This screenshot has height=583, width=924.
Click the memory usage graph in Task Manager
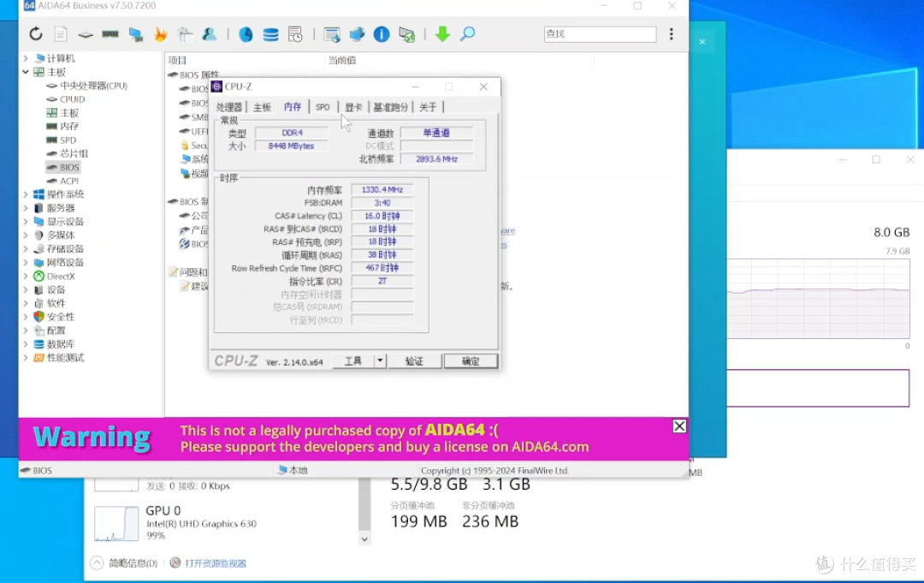pyautogui.click(x=818, y=298)
